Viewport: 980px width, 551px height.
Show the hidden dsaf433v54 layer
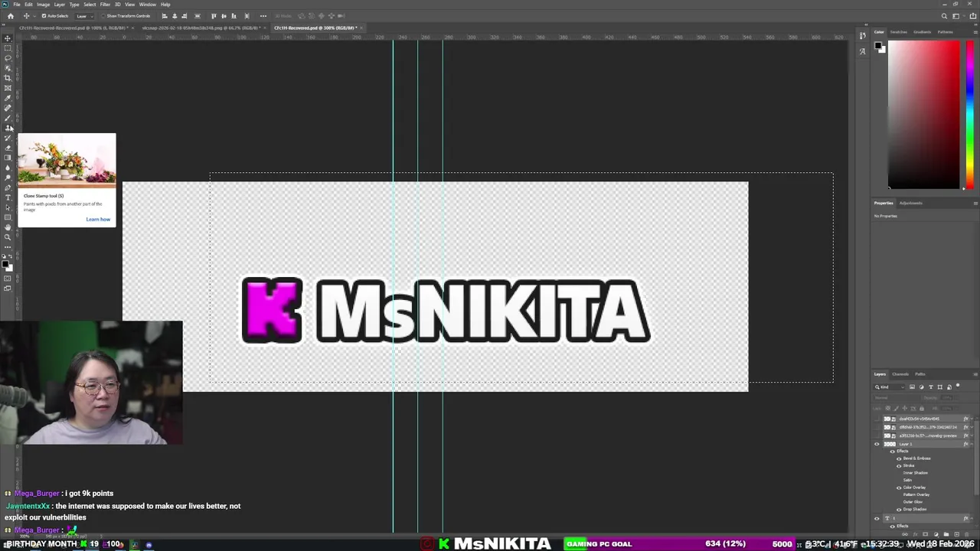tap(877, 419)
